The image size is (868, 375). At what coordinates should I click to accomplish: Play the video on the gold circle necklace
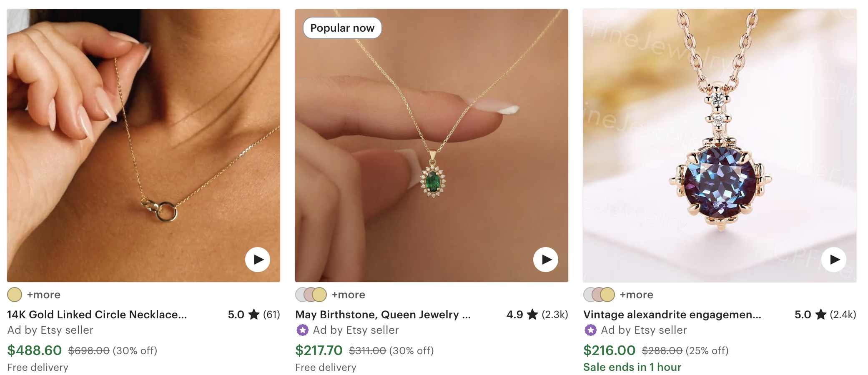(258, 259)
